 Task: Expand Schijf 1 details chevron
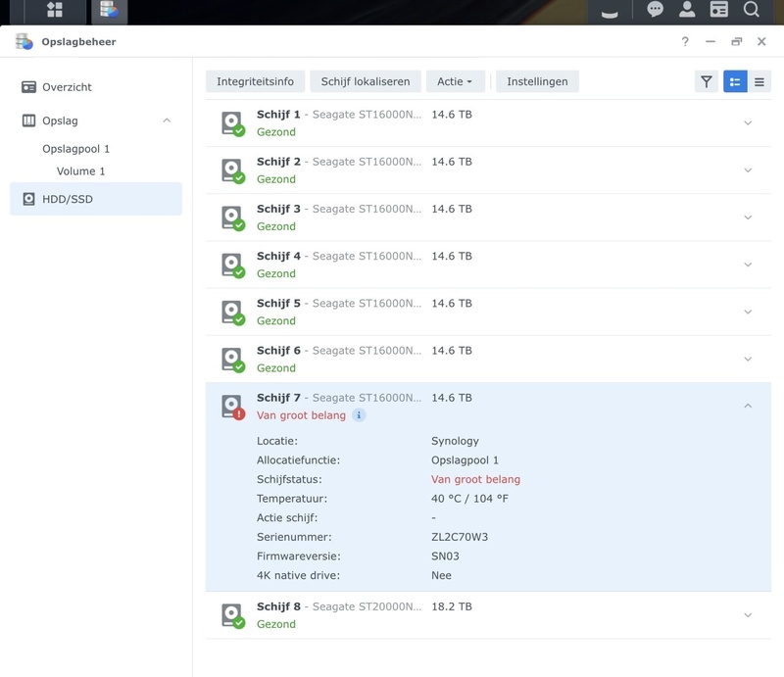[748, 123]
